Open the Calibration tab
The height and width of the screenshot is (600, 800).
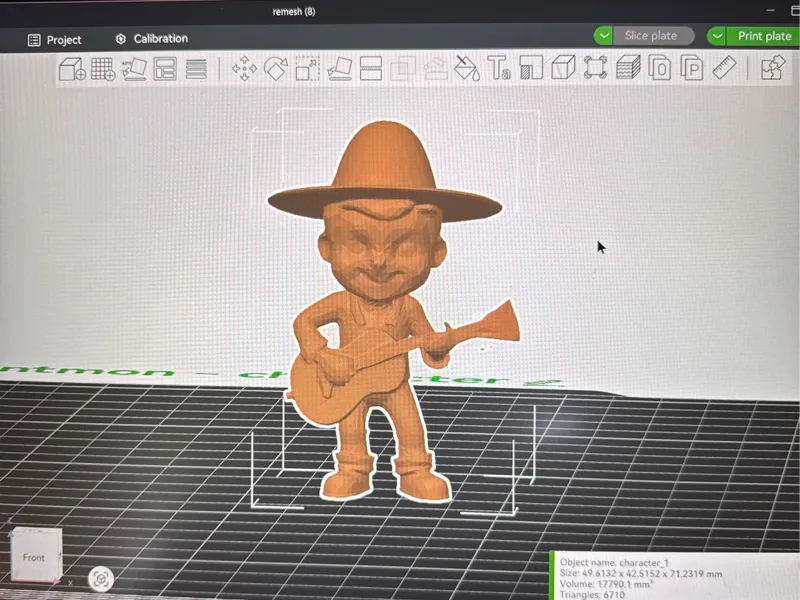point(152,38)
